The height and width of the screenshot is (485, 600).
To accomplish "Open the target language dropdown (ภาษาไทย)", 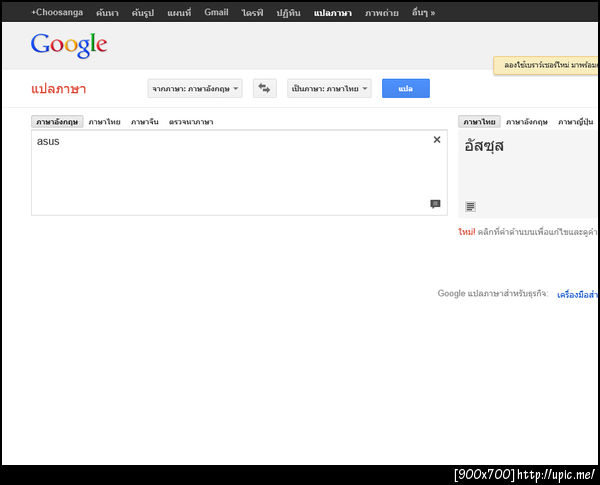I will (x=329, y=88).
